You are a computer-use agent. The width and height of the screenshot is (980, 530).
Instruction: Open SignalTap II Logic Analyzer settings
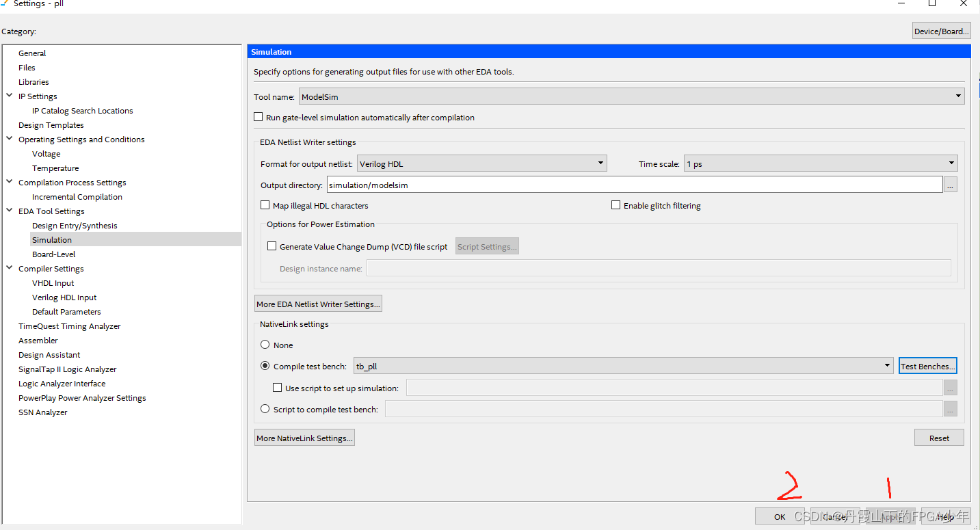pos(67,369)
